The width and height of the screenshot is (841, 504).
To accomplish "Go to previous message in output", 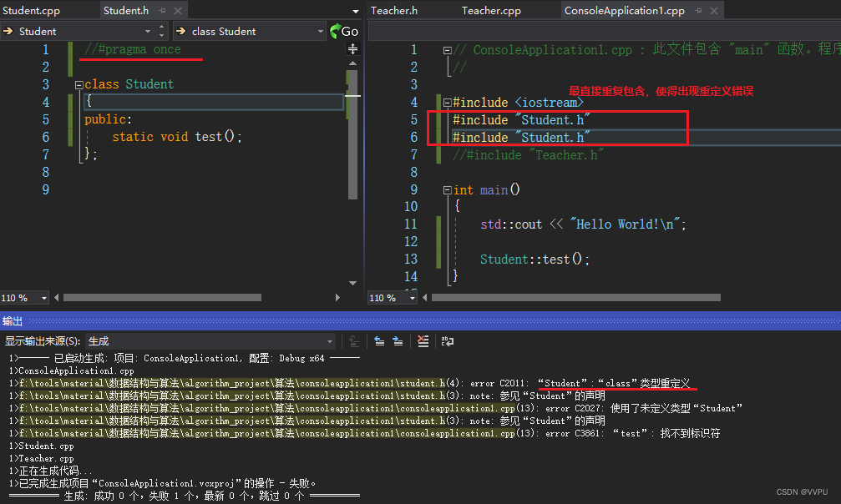I will click(379, 341).
